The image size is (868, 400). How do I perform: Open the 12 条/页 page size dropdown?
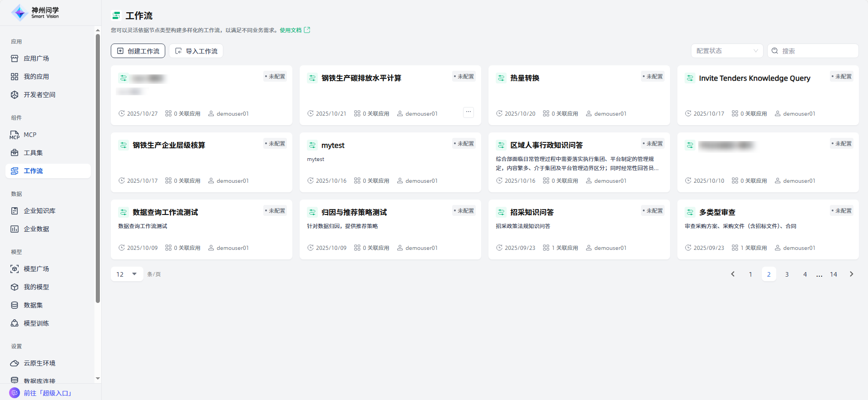pos(127,274)
